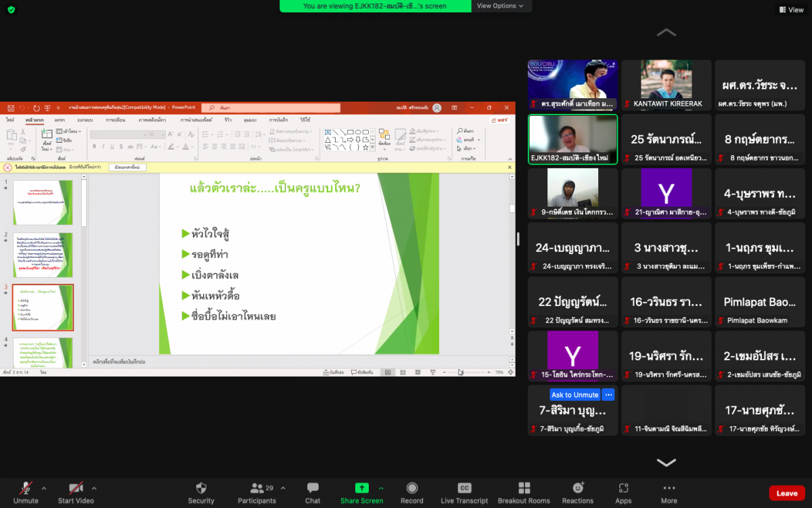This screenshot has width=812, height=508.
Task: Start Video camera toggle
Action: tap(75, 488)
